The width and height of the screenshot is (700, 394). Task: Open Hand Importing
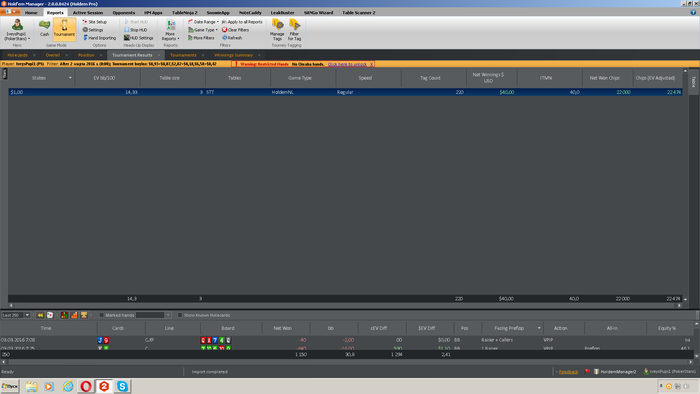click(x=99, y=38)
